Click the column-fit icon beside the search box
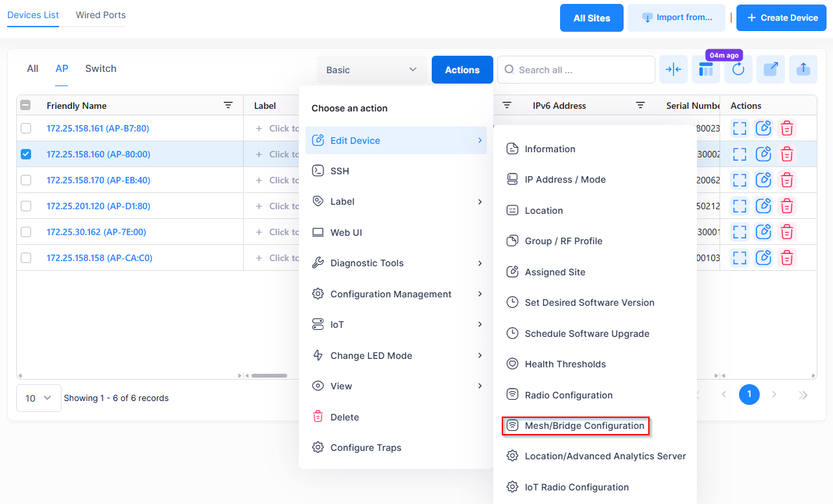This screenshot has height=504, width=833. coord(674,70)
